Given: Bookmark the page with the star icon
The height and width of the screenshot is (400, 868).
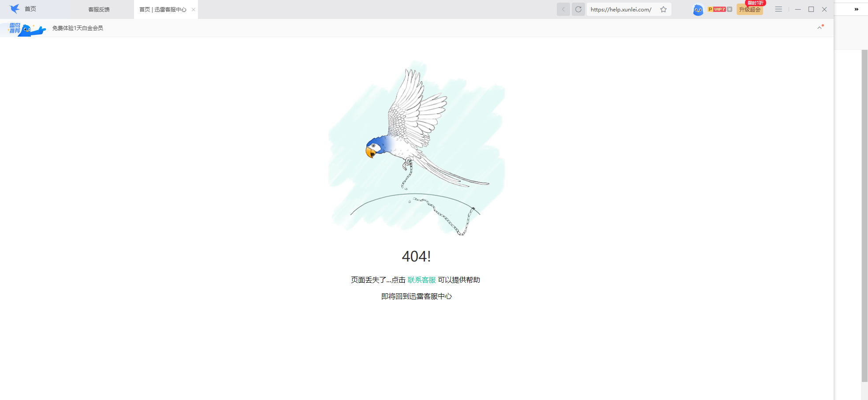Looking at the screenshot, I should (663, 9).
